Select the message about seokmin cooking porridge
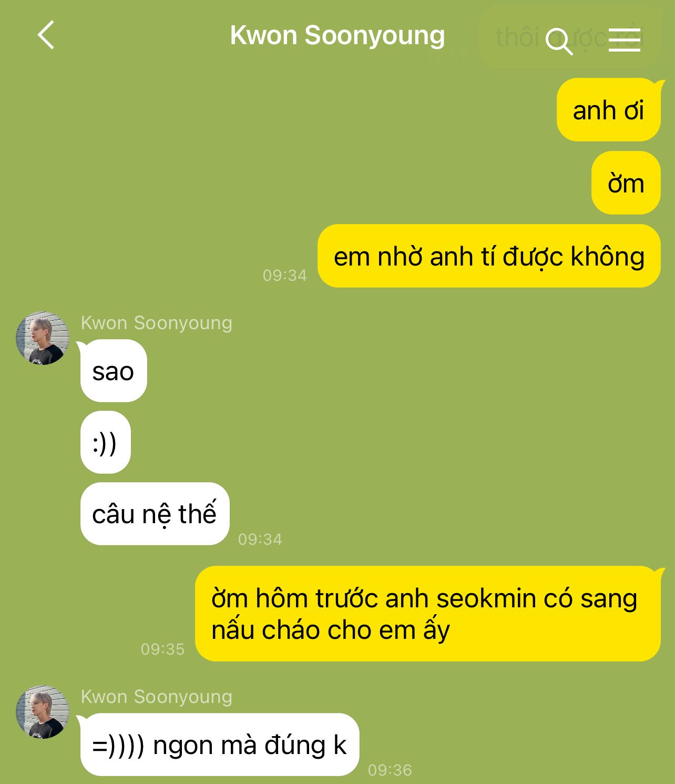Image resolution: width=675 pixels, height=784 pixels. [428, 614]
